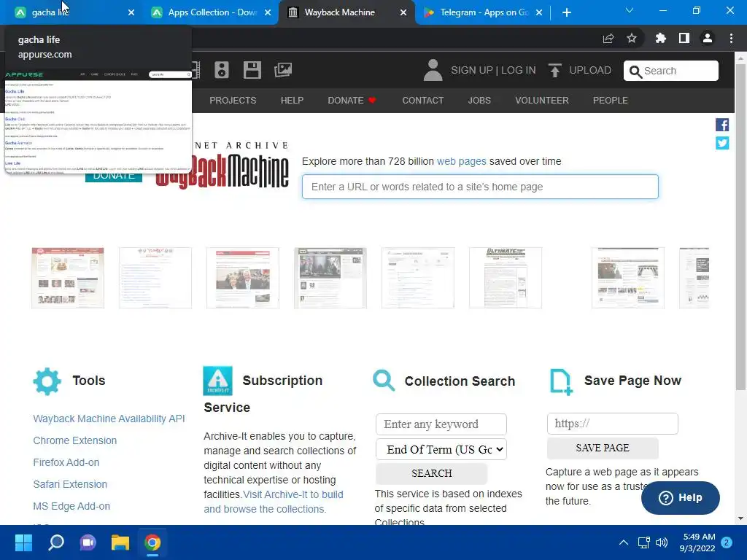747x560 pixels.
Task: Close the Telegram tab
Action: coord(539,12)
